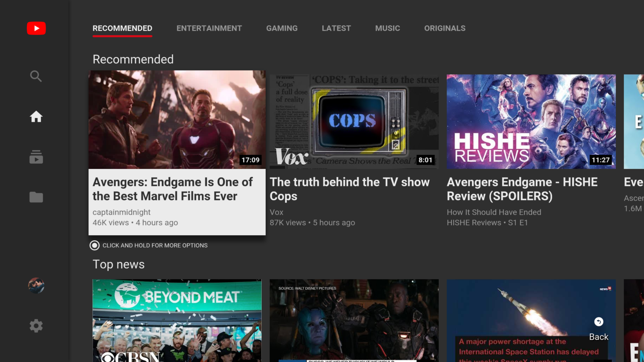
Task: Click the Walt Disney Avengers news thumbnail
Action: pyautogui.click(x=354, y=320)
